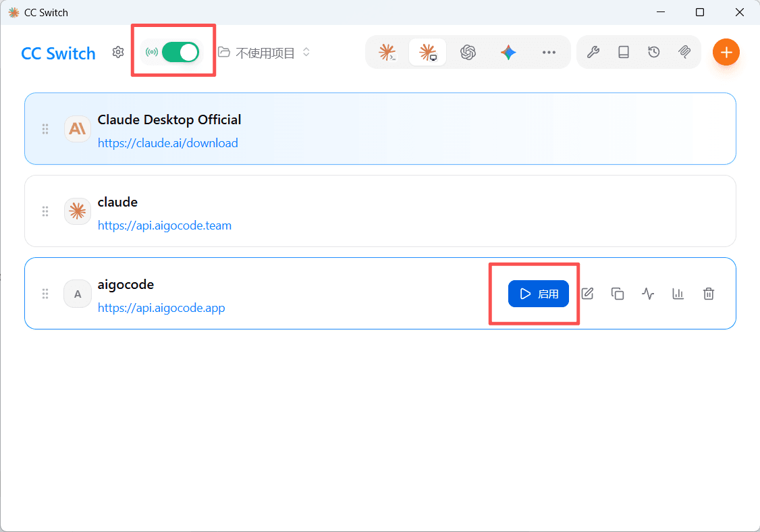The height and width of the screenshot is (532, 760).
Task: Open the https://api.aigocode.team link
Action: click(x=164, y=225)
